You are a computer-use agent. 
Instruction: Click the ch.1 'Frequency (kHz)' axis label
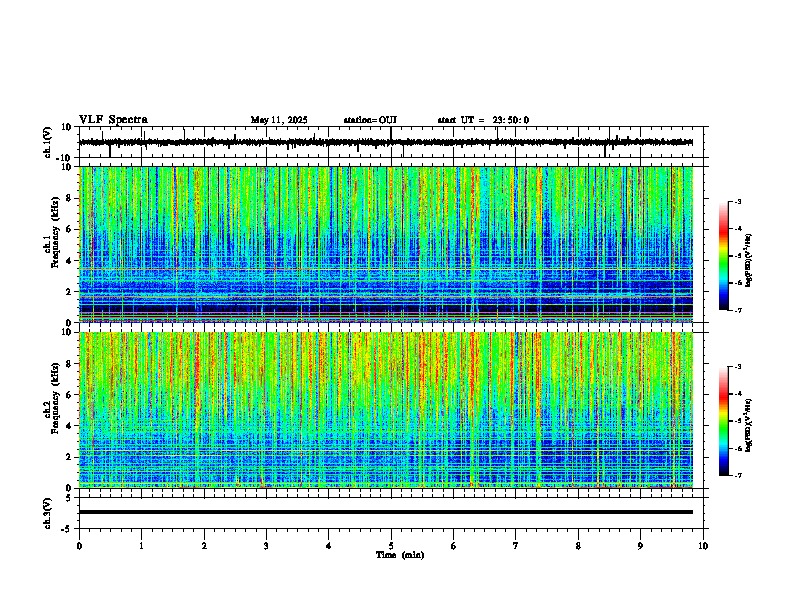[55, 232]
